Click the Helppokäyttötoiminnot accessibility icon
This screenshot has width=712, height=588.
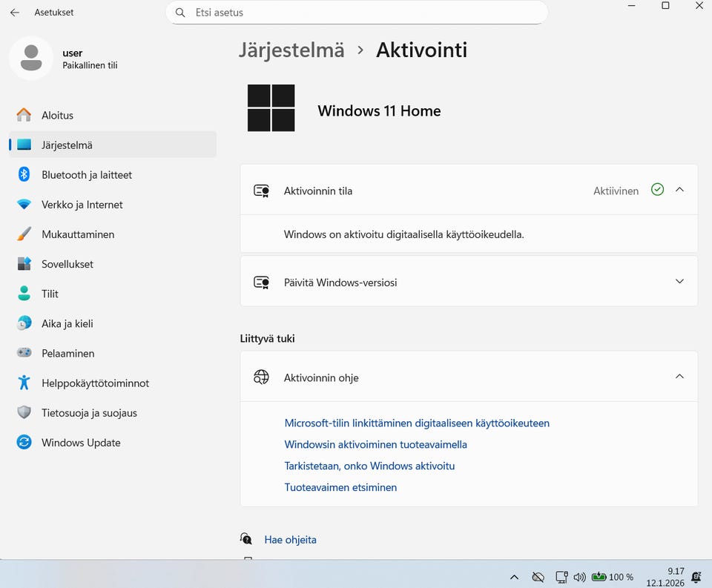click(24, 383)
